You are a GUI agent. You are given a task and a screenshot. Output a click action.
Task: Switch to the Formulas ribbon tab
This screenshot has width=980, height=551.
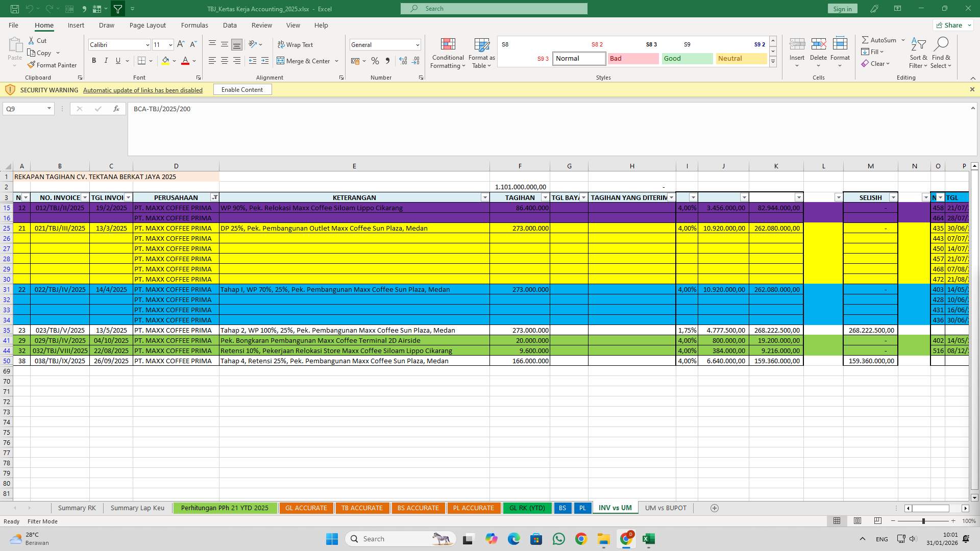point(194,25)
